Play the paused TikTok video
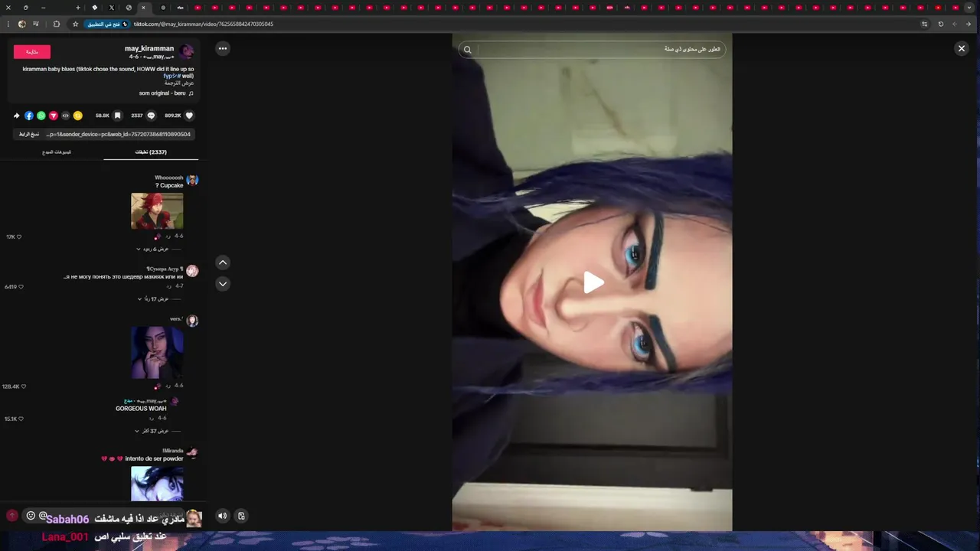980x551 pixels. click(x=593, y=282)
